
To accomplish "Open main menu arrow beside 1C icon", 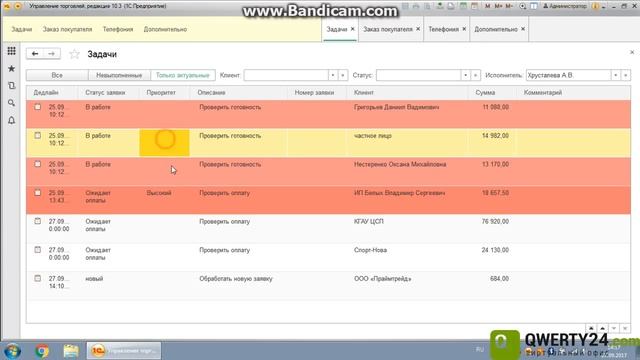I will point(18,6).
